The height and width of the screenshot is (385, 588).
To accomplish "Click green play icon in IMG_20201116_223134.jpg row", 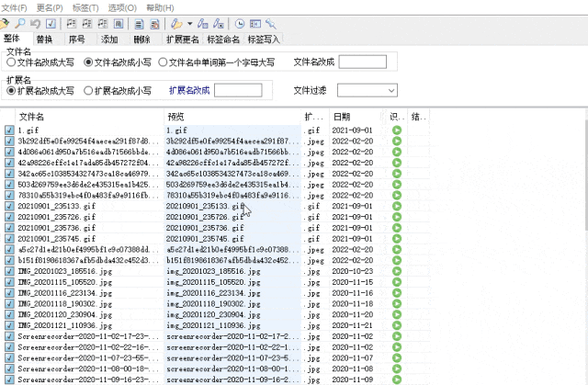I will tap(397, 293).
